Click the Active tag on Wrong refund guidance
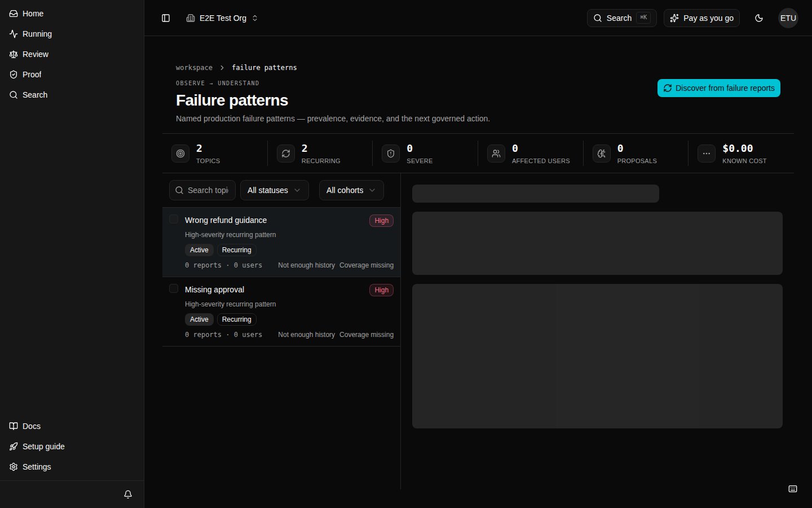 click(199, 250)
